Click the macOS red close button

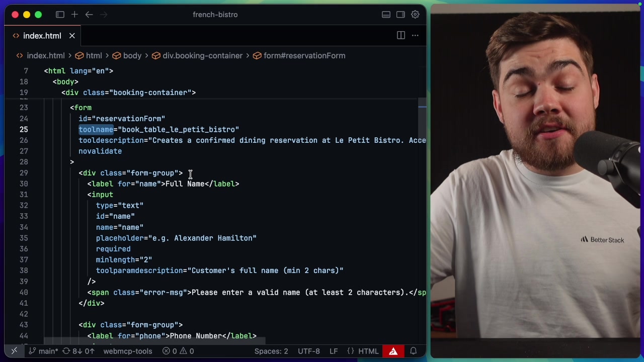click(x=15, y=15)
